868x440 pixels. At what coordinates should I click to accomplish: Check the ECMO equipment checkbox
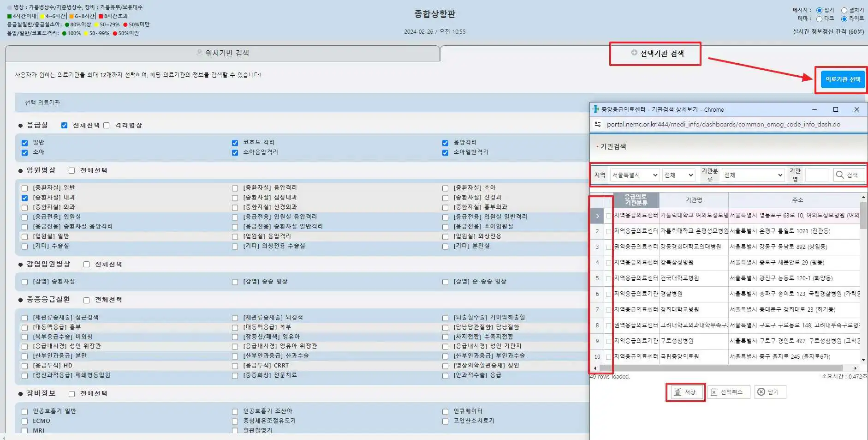[24, 421]
